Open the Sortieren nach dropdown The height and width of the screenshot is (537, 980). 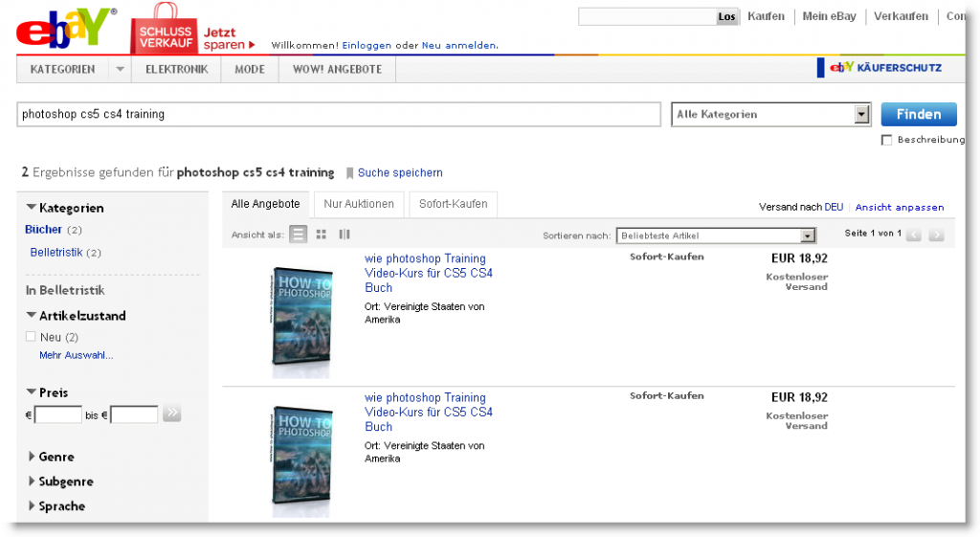(x=716, y=235)
